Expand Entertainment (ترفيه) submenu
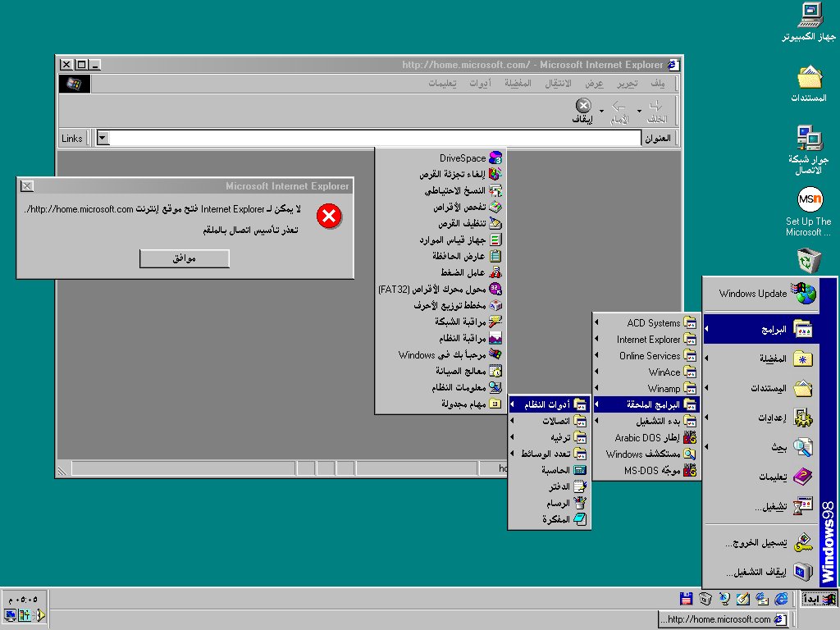840x630 pixels. [x=549, y=437]
